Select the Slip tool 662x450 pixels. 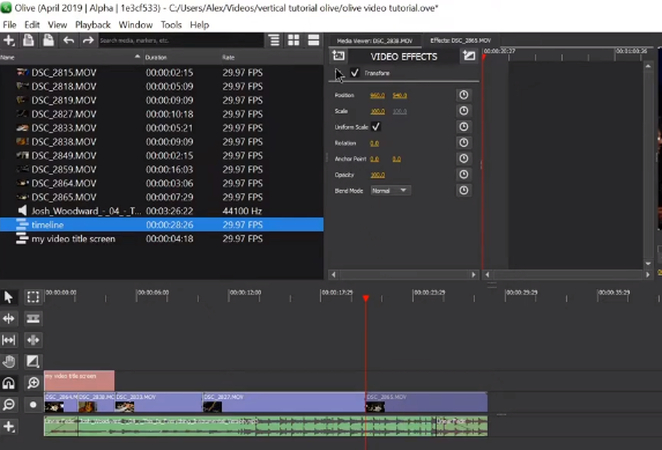click(x=8, y=340)
